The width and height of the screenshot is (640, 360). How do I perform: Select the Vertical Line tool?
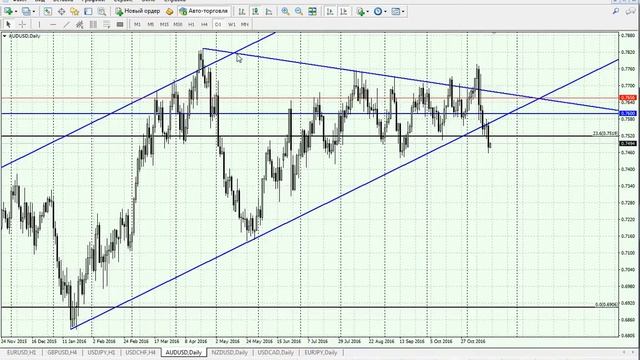[x=39, y=24]
